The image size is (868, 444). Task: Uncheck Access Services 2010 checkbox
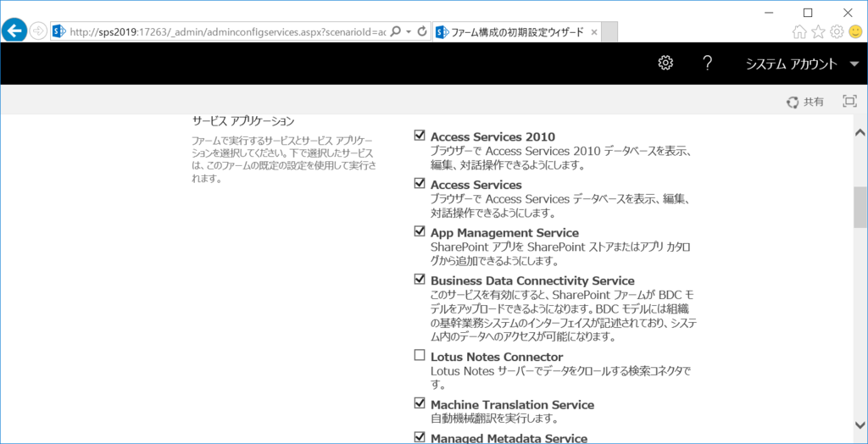click(x=420, y=135)
